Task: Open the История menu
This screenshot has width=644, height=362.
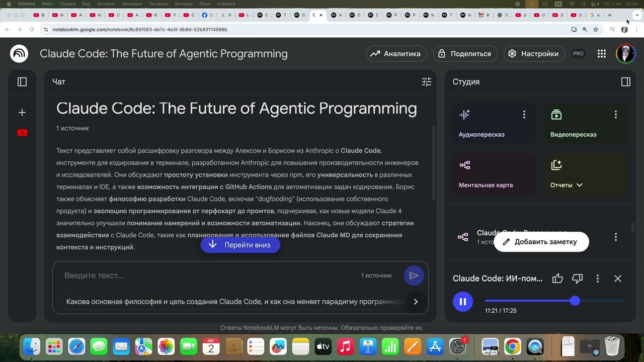Action: pyautogui.click(x=106, y=4)
